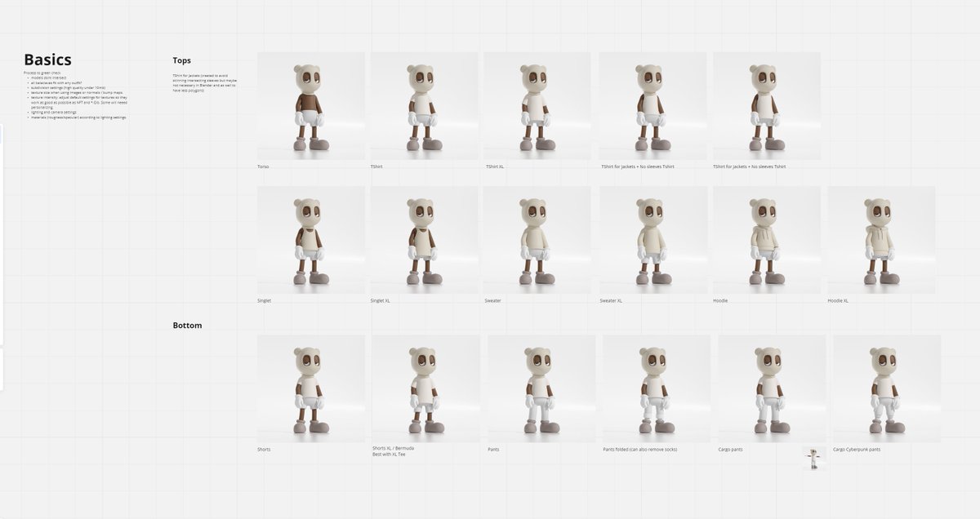Click the "Cargo pants" caption

(x=730, y=450)
